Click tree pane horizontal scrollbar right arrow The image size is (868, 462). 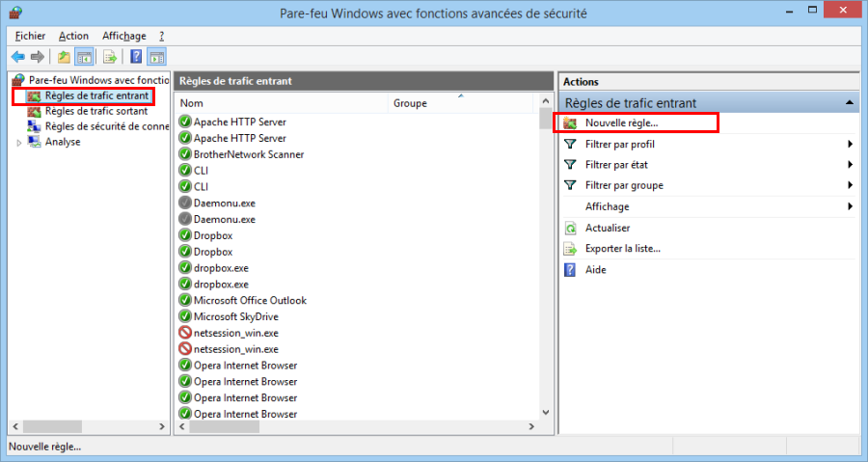coord(162,426)
